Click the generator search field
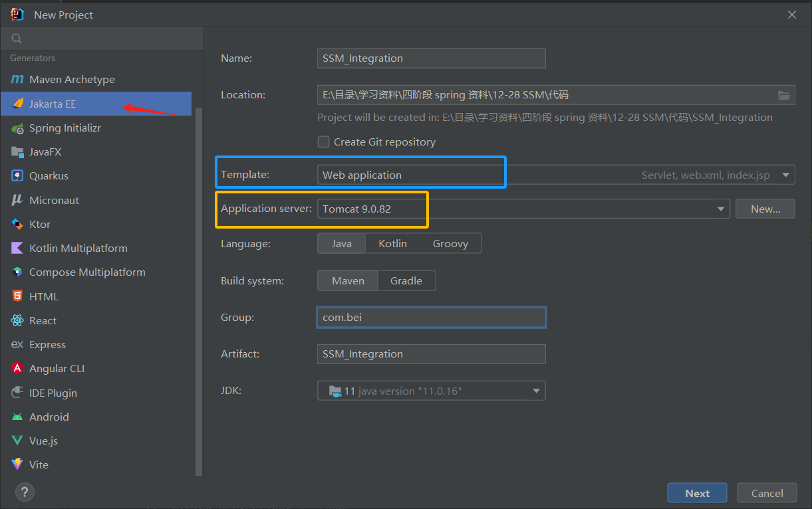The width and height of the screenshot is (812, 509). pos(102,39)
